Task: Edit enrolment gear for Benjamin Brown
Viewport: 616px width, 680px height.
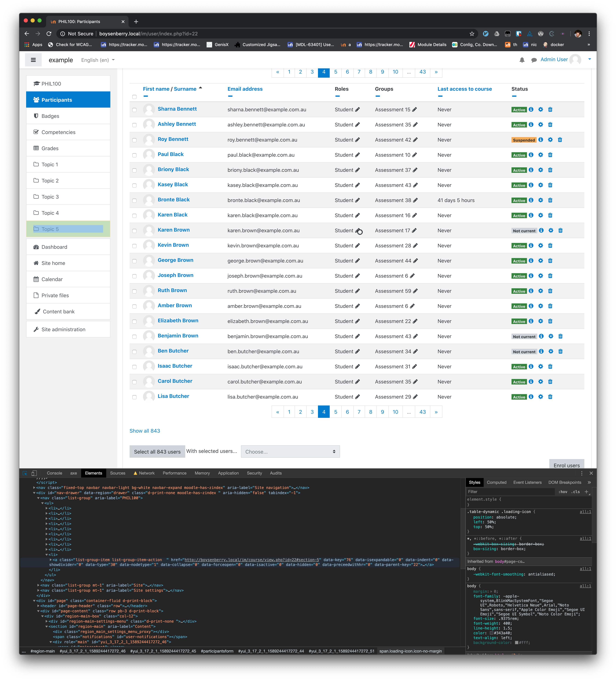Action: tap(551, 336)
